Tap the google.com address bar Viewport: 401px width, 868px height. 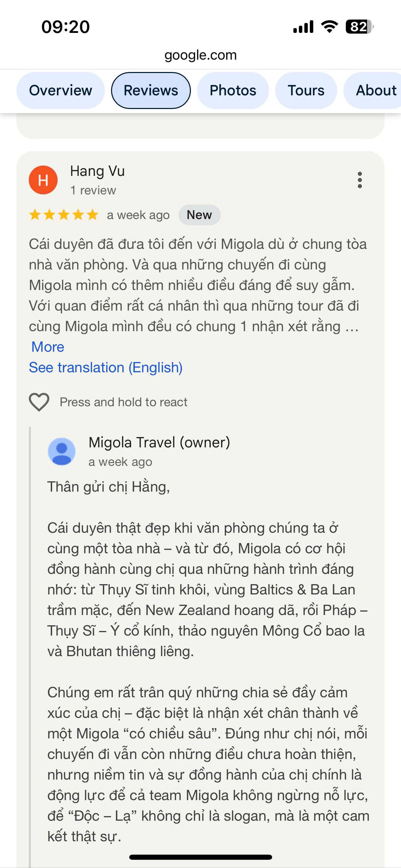(x=200, y=55)
